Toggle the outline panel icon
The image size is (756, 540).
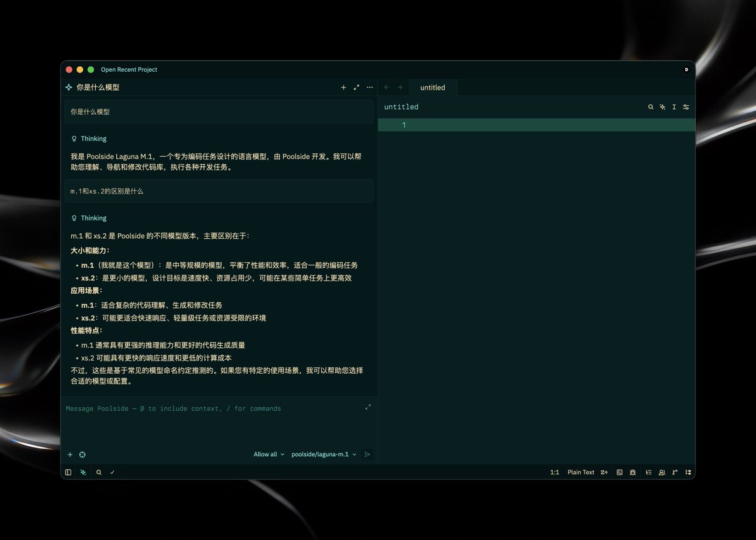pos(648,472)
